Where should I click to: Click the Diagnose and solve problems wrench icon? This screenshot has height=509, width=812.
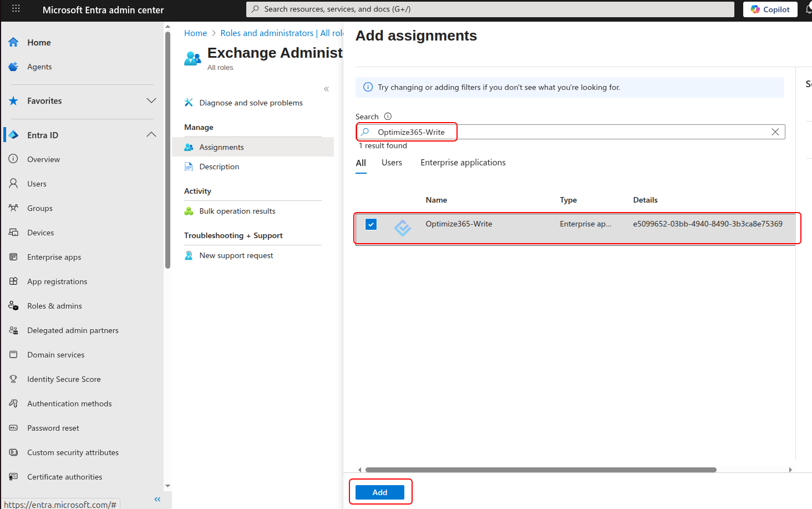point(189,103)
